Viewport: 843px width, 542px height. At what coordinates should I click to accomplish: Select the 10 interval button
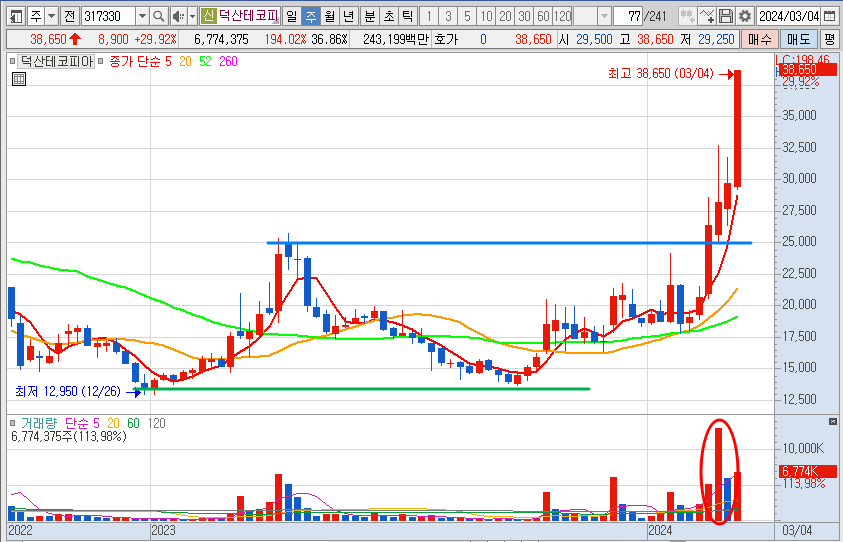(x=486, y=17)
